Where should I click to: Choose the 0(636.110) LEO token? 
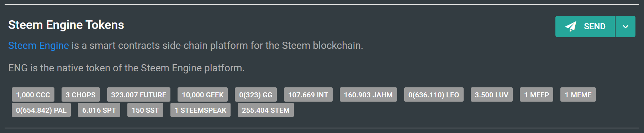tap(434, 95)
